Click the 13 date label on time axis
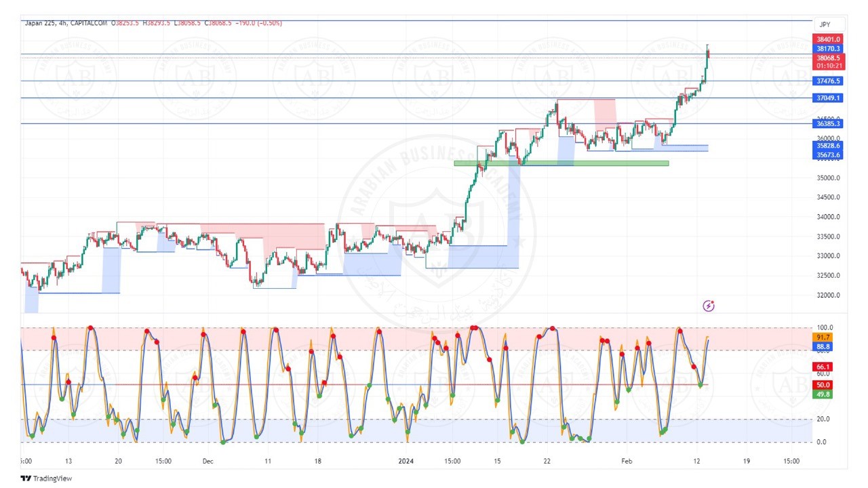The image size is (868, 488). point(68,461)
